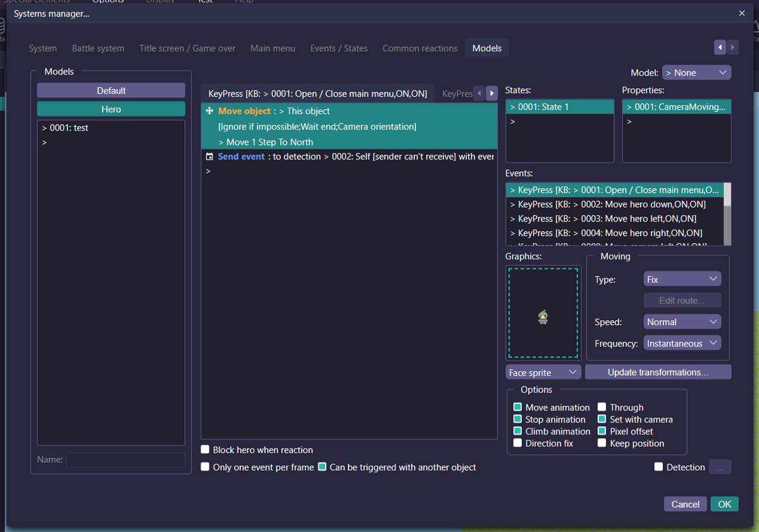Switch to the System tab
The height and width of the screenshot is (532, 759).
(43, 48)
